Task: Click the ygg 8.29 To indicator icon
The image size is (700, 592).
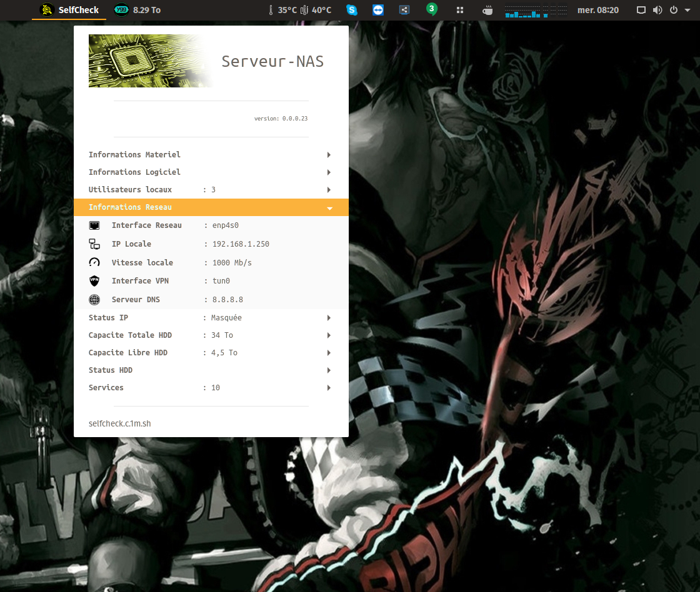Action: tap(121, 10)
